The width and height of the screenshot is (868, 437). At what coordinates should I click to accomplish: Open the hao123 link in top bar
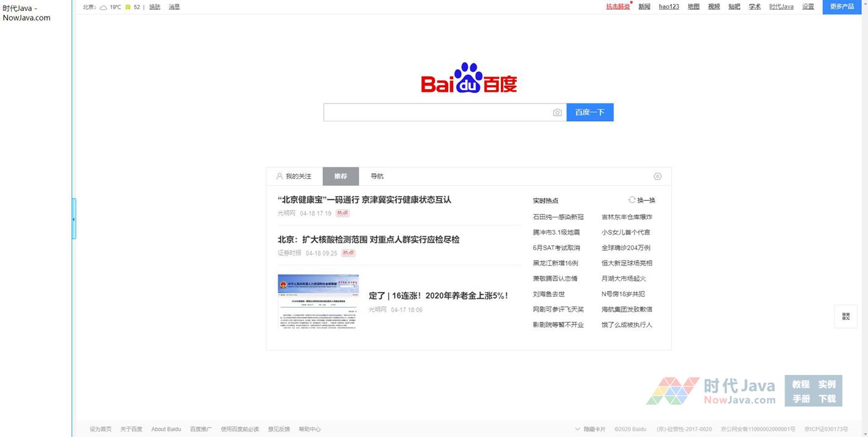[x=669, y=7]
